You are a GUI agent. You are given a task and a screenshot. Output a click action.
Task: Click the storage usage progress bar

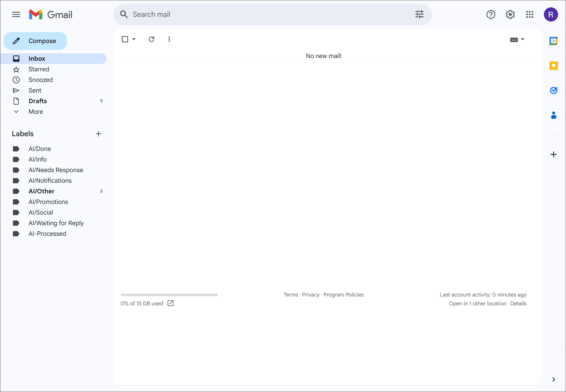[169, 295]
